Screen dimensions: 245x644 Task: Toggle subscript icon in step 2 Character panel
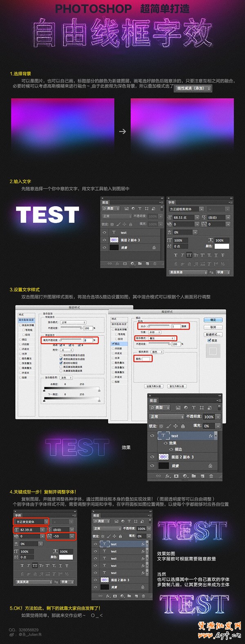pos(209,255)
